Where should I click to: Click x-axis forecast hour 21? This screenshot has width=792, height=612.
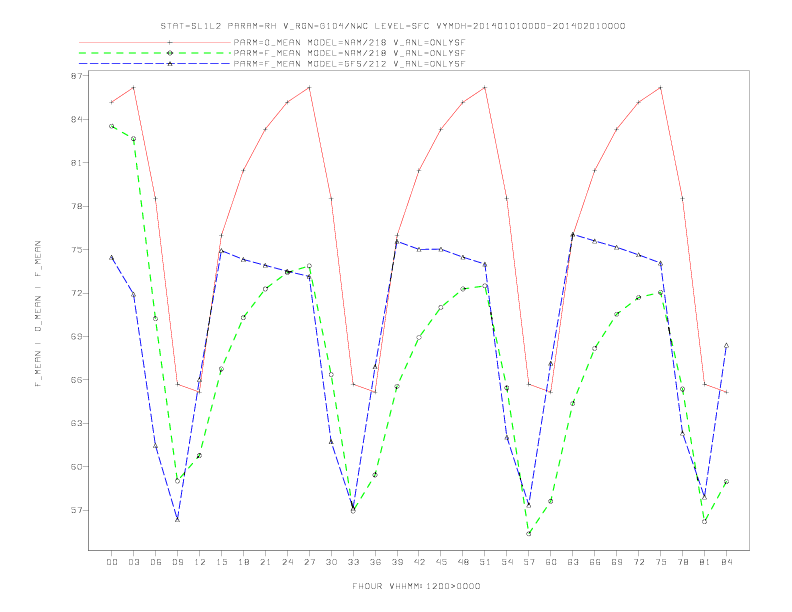click(265, 562)
